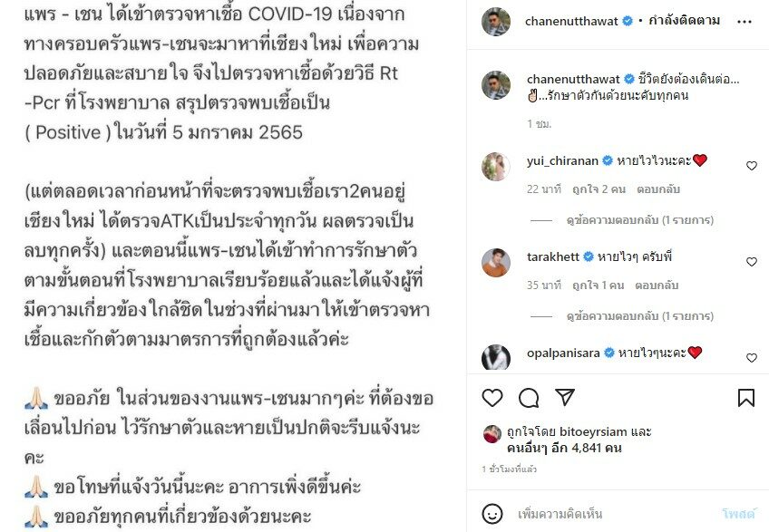The image size is (769, 532).
Task: Expand replies under tarakhett's comment
Action: [639, 316]
